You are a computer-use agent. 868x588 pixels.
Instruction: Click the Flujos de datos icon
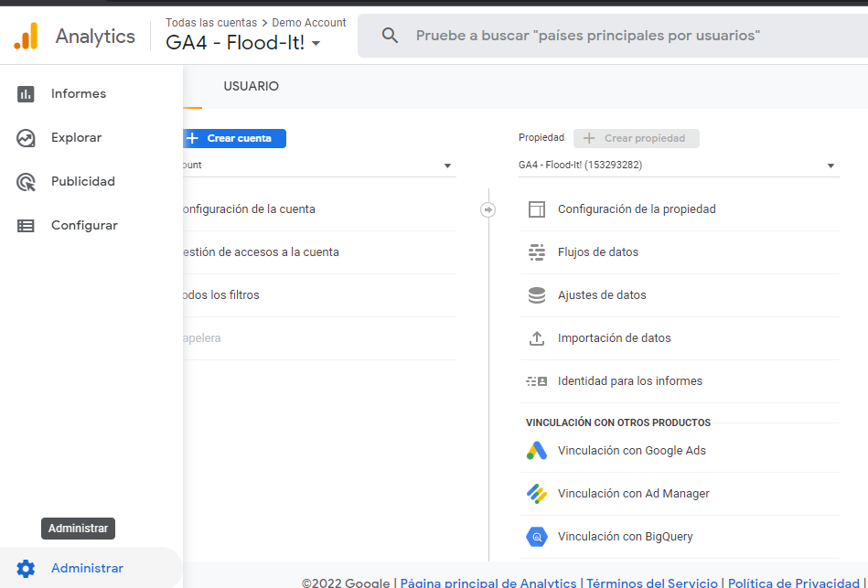pos(536,252)
